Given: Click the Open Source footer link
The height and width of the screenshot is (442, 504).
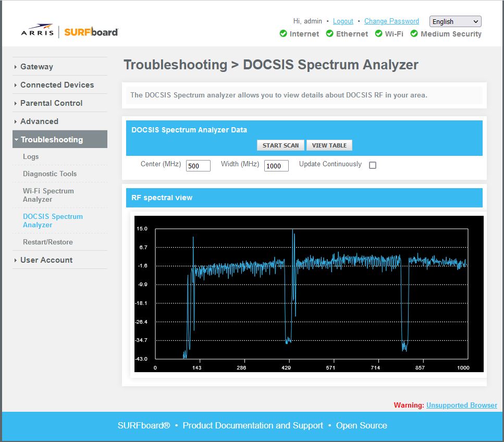Looking at the screenshot, I should point(361,425).
